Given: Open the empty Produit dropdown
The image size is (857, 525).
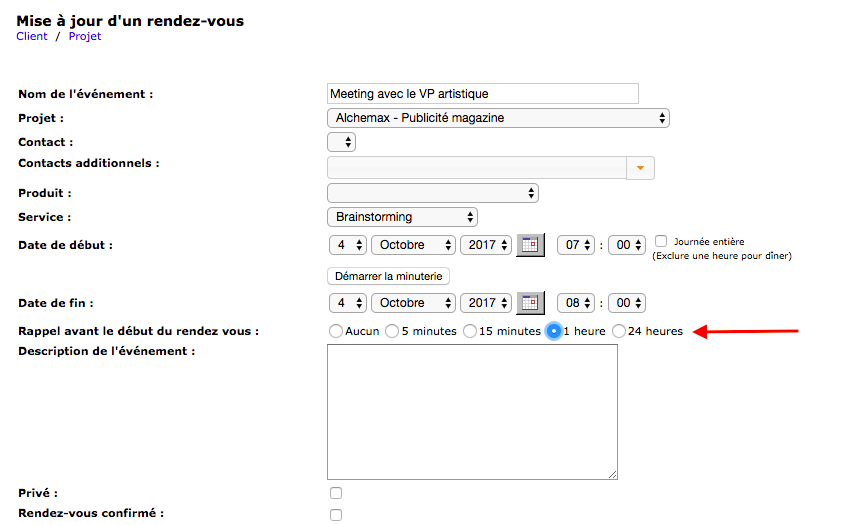Looking at the screenshot, I should click(x=432, y=193).
